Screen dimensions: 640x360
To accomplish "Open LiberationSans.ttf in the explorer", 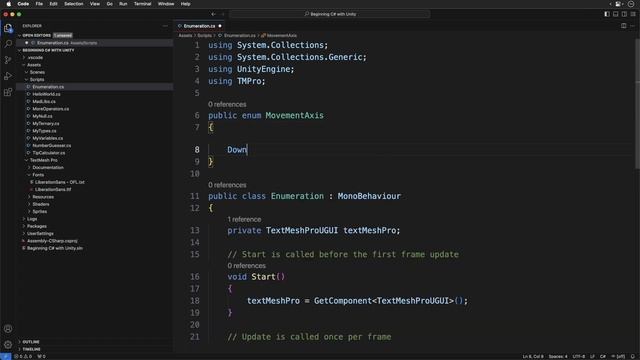I will click(x=53, y=190).
